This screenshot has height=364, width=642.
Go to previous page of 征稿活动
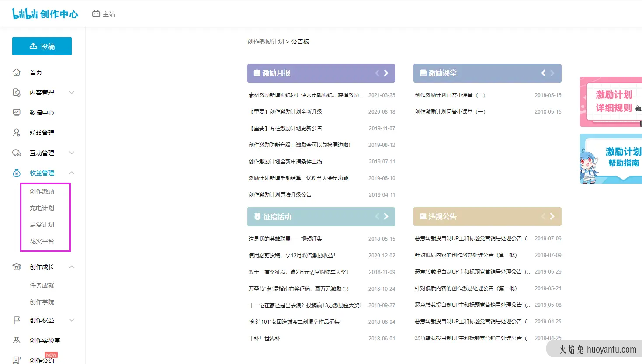(377, 216)
